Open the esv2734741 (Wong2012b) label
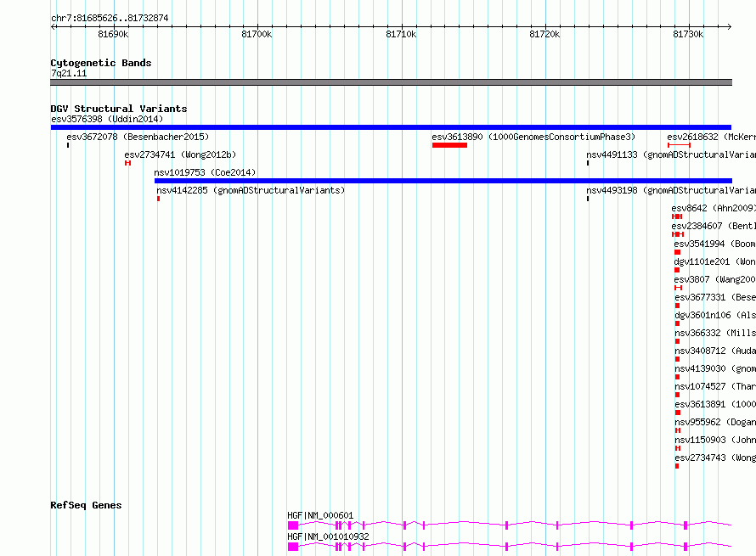Image resolution: width=756 pixels, height=556 pixels. click(180, 154)
